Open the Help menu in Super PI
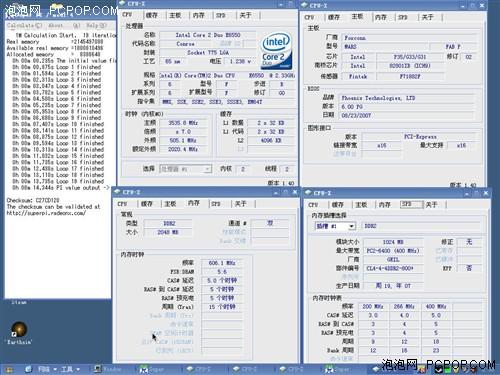This screenshot has height=375, width=500. coord(97,26)
